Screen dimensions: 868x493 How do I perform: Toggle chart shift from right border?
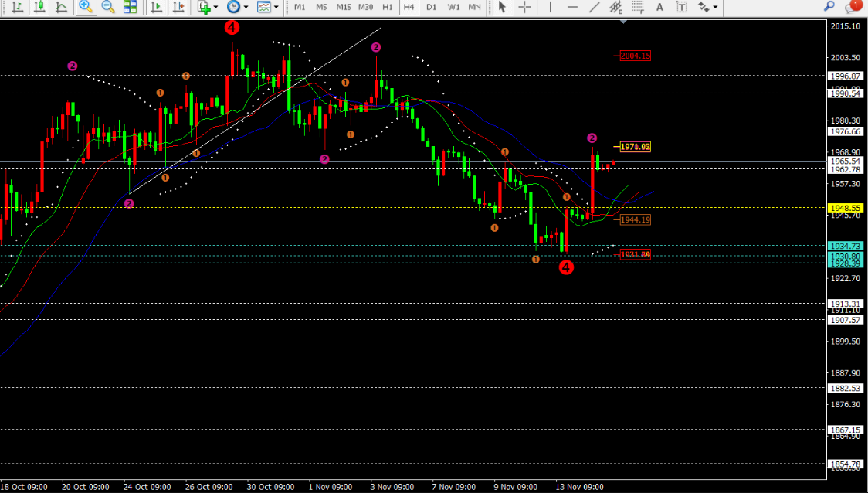coord(179,7)
